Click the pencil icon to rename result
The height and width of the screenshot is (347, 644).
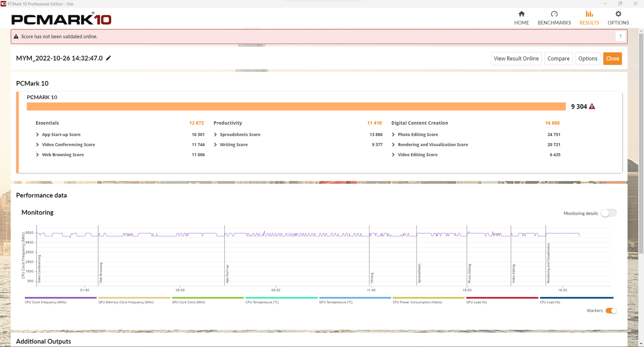pyautogui.click(x=108, y=58)
